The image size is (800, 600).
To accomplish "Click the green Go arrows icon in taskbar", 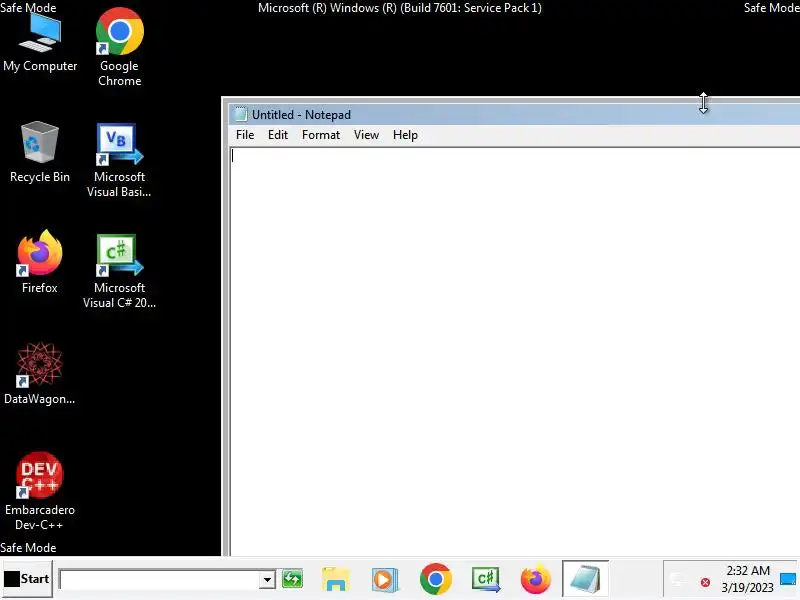I will point(292,579).
